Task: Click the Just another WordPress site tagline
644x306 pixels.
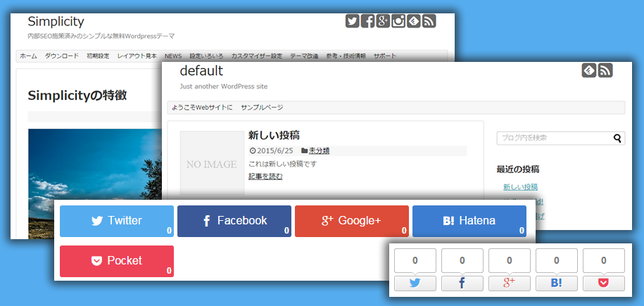Action: 224,87
